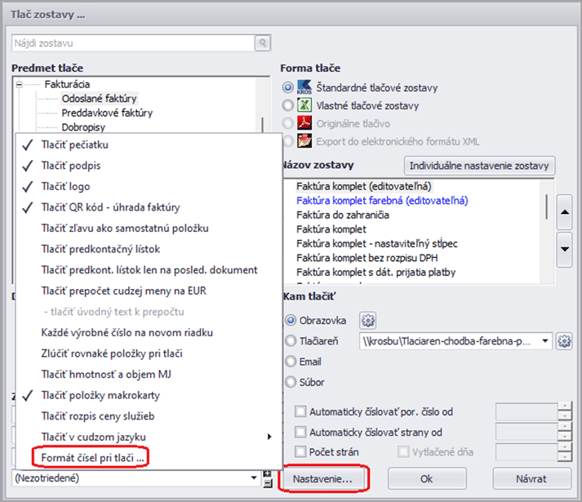Choose the Email output radio button
The image size is (582, 502).
pos(291,361)
